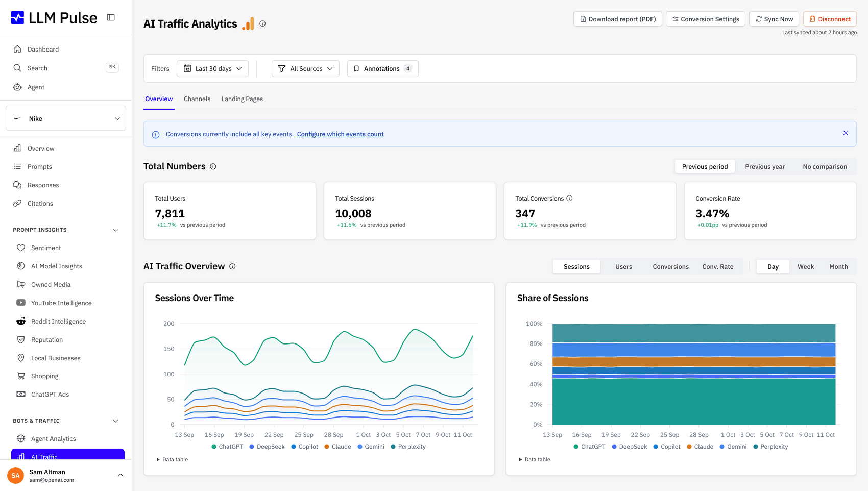
Task: Click DeepSeek legend item in Share of Sessions
Action: [630, 447]
